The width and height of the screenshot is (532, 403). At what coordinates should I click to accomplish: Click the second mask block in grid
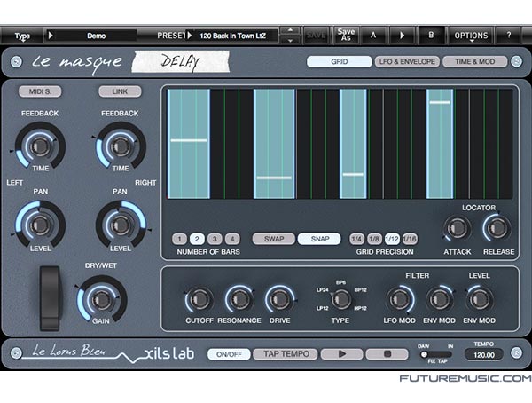pos(274,144)
